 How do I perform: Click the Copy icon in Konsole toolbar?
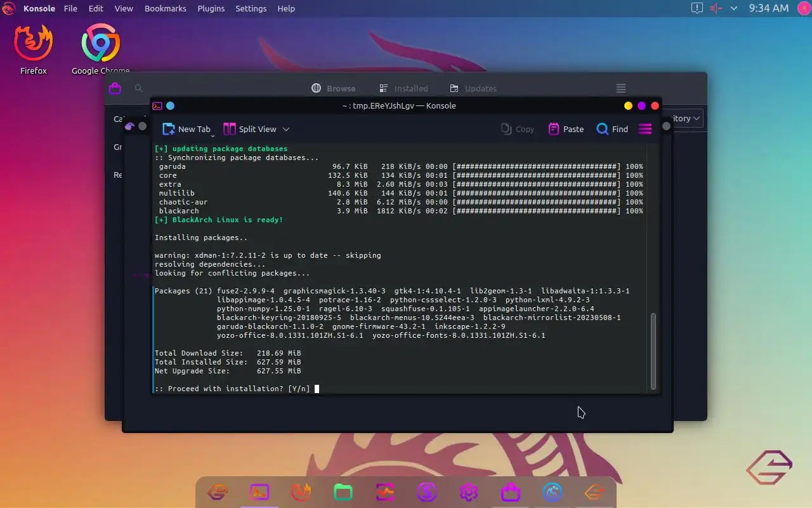(506, 129)
